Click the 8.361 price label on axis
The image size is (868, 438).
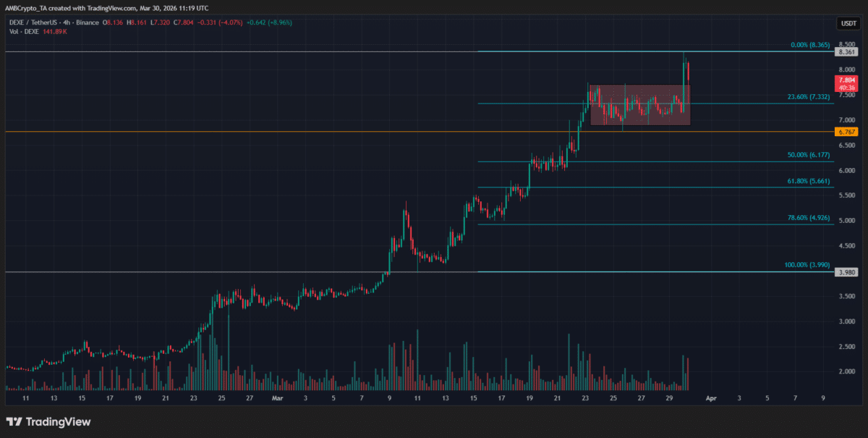pos(845,51)
